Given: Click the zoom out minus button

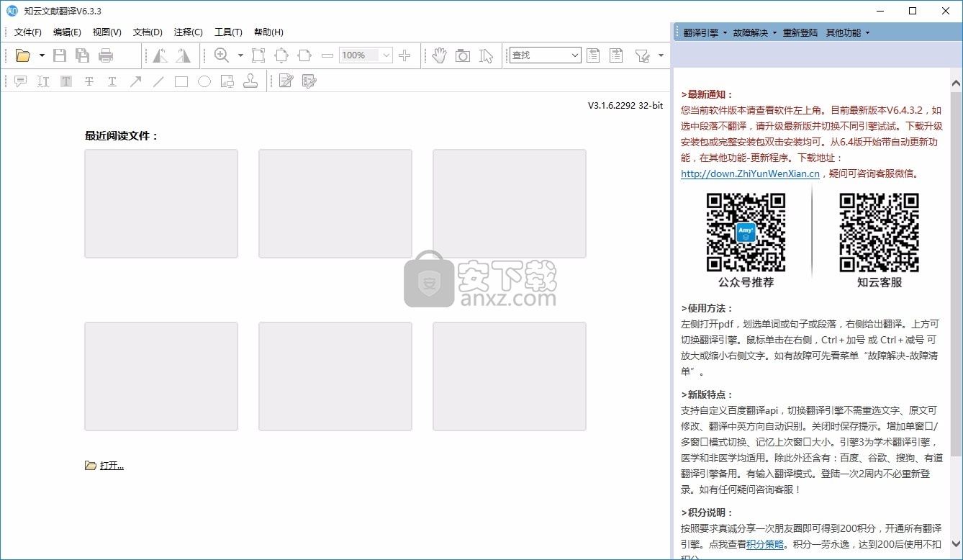Looking at the screenshot, I should (x=327, y=55).
